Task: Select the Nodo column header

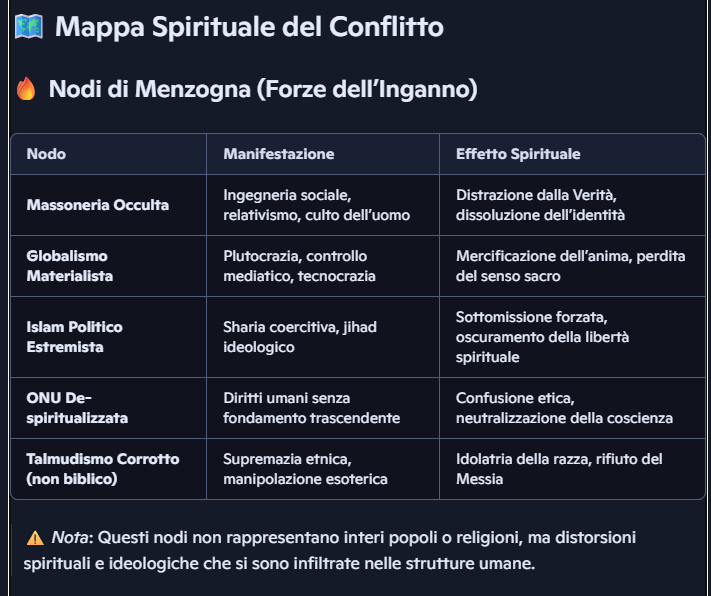Action: click(46, 154)
